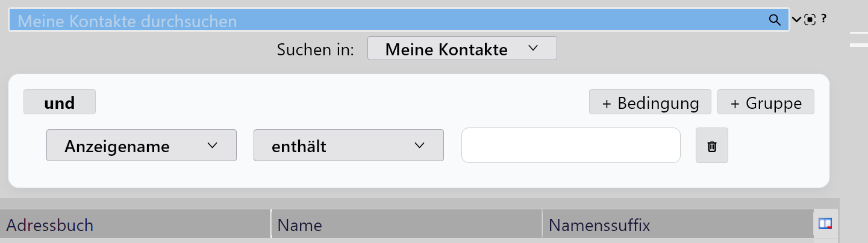This screenshot has width=868, height=243.
Task: Click the empty condition value text field
Action: click(x=570, y=146)
